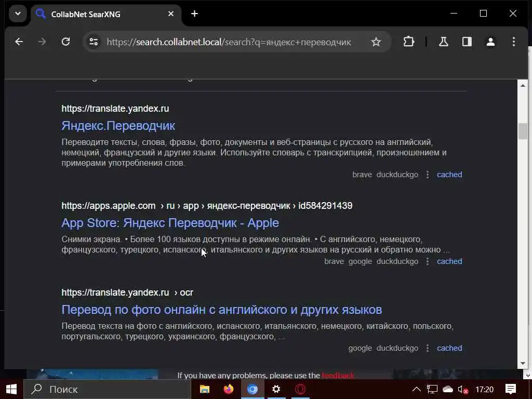
Task: Expand more options for photo translation result
Action: pos(428,348)
